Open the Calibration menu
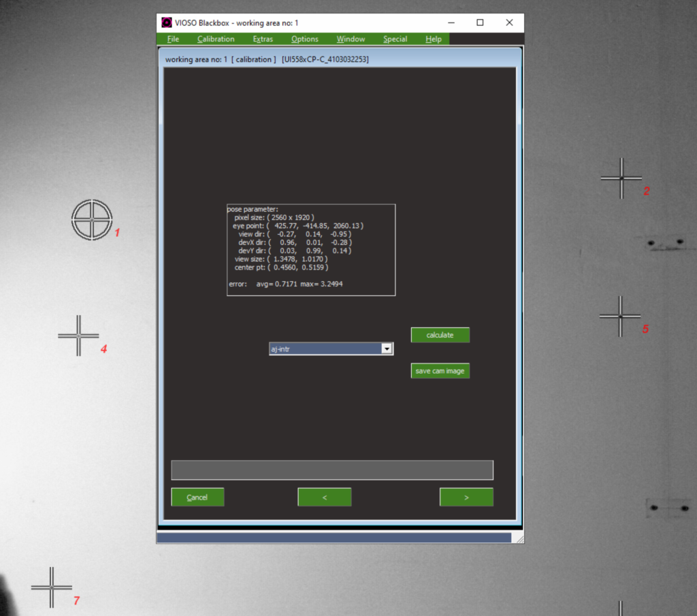This screenshot has width=697, height=616. coord(216,39)
